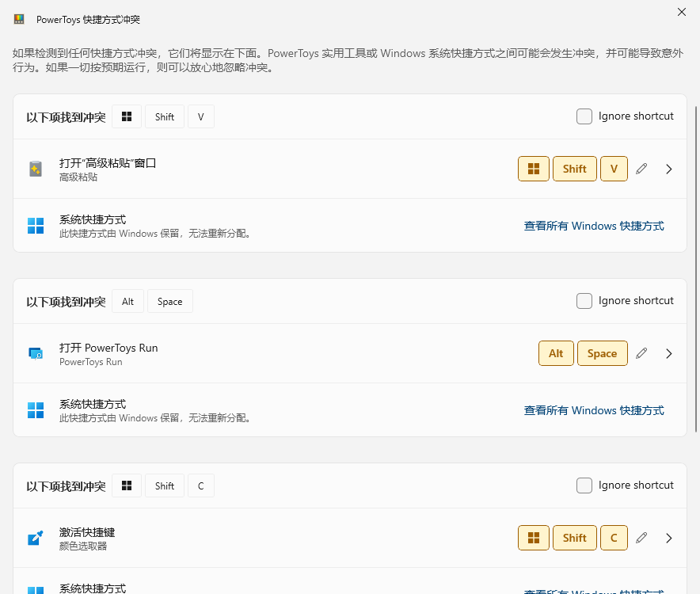Click the highlighted Shift key for Advanced Paste

[575, 169]
